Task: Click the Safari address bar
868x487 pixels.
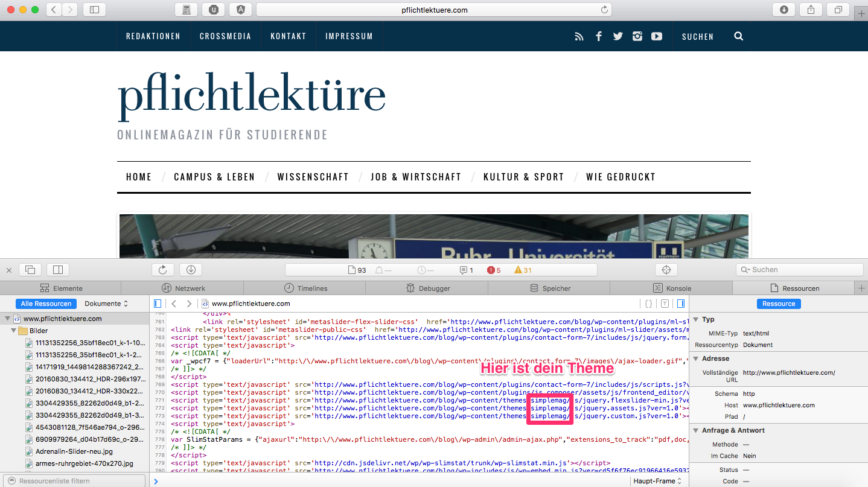Action: coord(434,10)
